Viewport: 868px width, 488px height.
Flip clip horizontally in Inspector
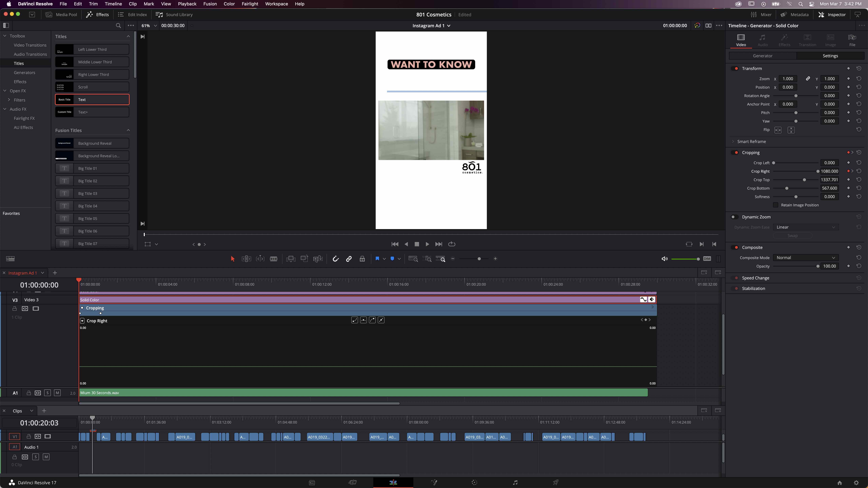click(x=778, y=130)
